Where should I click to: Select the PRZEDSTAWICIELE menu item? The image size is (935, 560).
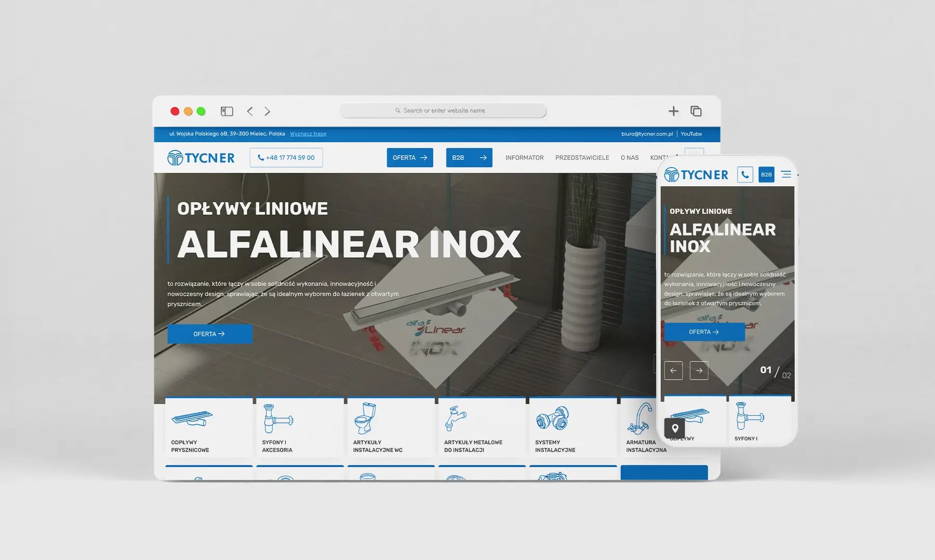582,157
